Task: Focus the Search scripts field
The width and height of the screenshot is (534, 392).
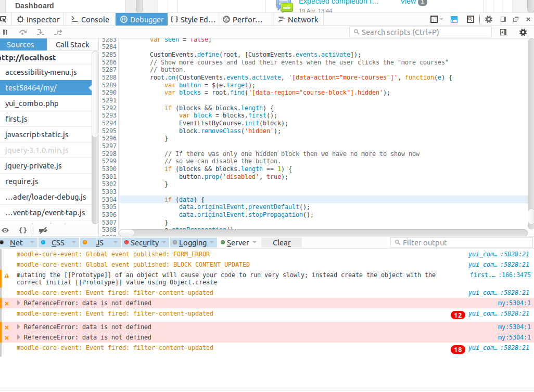Action: click(421, 32)
